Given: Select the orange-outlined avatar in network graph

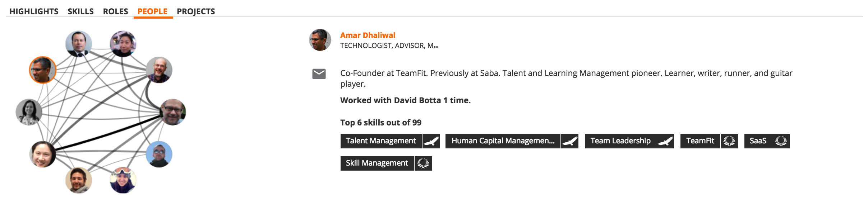Looking at the screenshot, I should pyautogui.click(x=43, y=70).
